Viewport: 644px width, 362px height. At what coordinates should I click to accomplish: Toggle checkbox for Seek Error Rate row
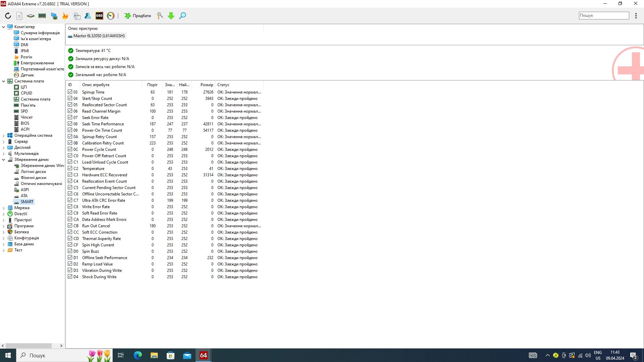click(69, 117)
